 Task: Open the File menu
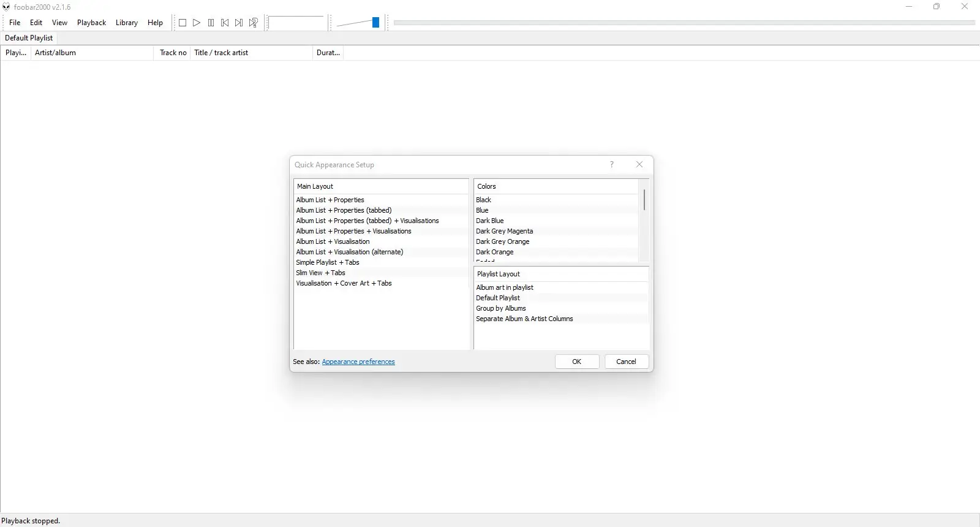[x=15, y=23]
